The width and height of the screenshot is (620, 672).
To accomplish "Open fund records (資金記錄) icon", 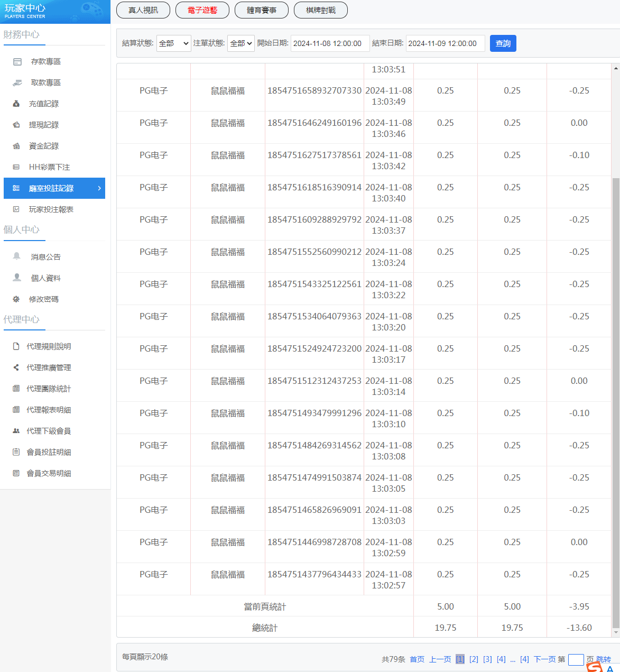I will pos(16,146).
